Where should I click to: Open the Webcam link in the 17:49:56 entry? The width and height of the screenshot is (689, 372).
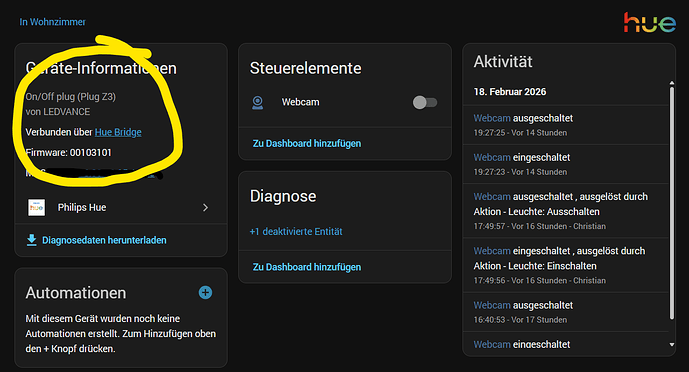492,251
